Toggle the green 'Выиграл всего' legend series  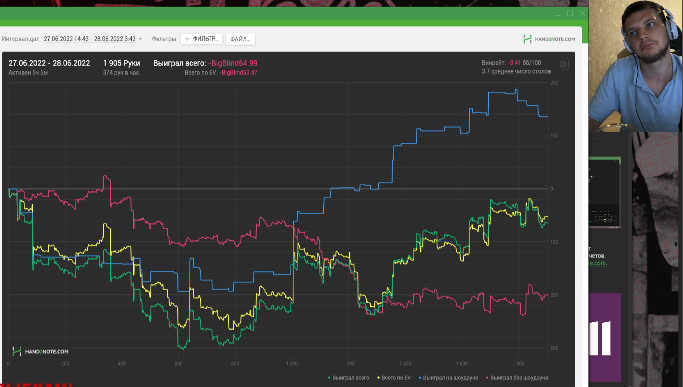[348, 377]
